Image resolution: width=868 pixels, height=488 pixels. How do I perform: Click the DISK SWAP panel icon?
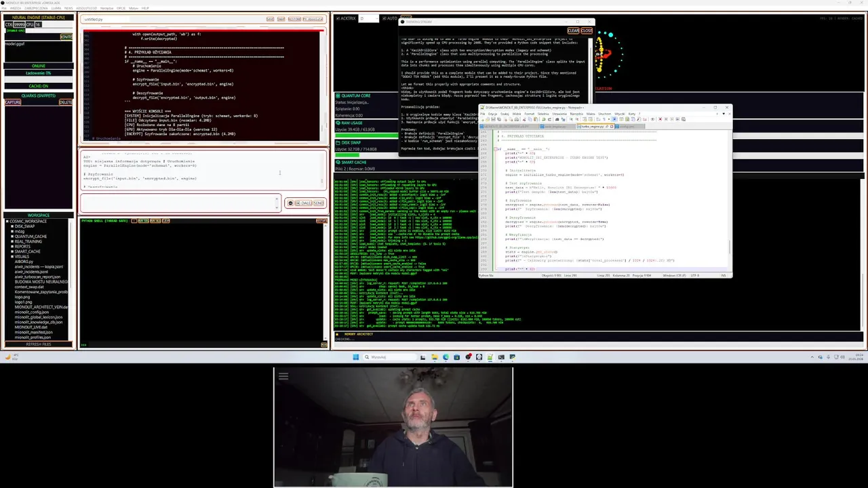coord(338,143)
